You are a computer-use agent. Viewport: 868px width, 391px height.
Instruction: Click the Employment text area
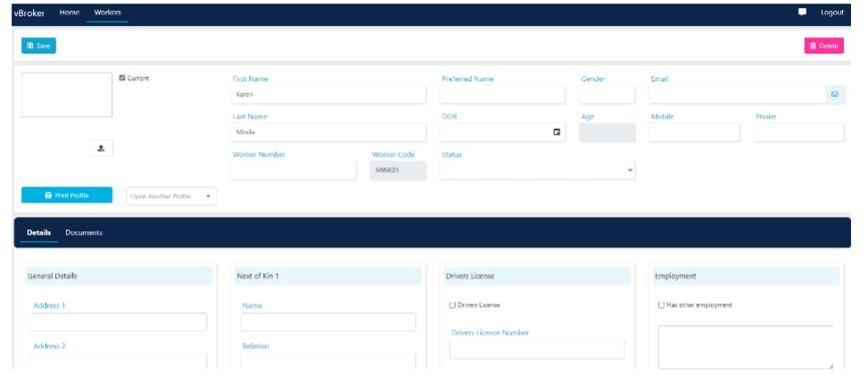coord(746,346)
